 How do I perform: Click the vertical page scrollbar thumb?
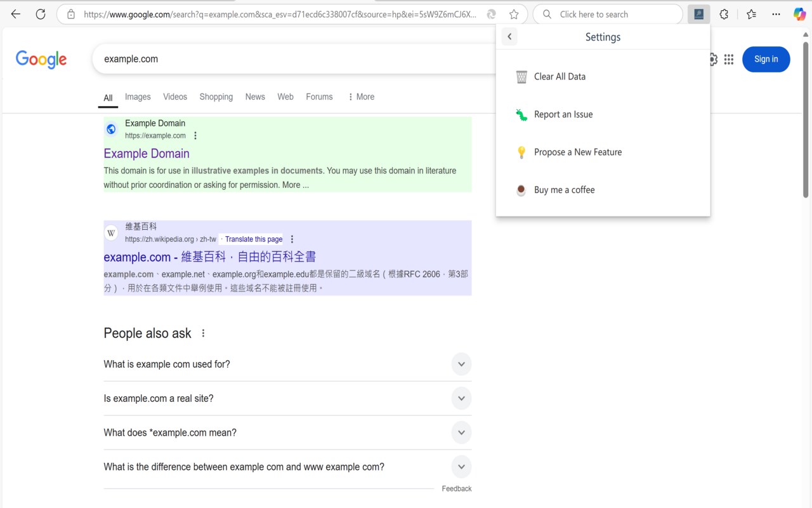806,120
